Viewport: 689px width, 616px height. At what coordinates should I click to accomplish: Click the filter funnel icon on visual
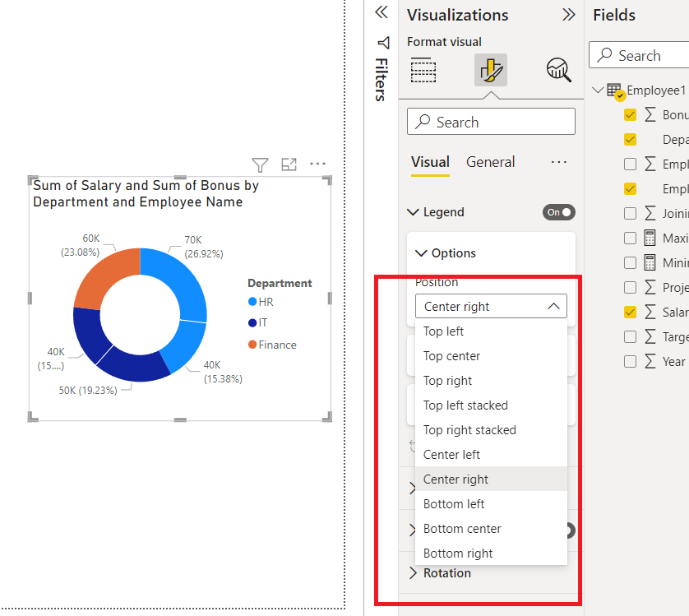tap(260, 164)
